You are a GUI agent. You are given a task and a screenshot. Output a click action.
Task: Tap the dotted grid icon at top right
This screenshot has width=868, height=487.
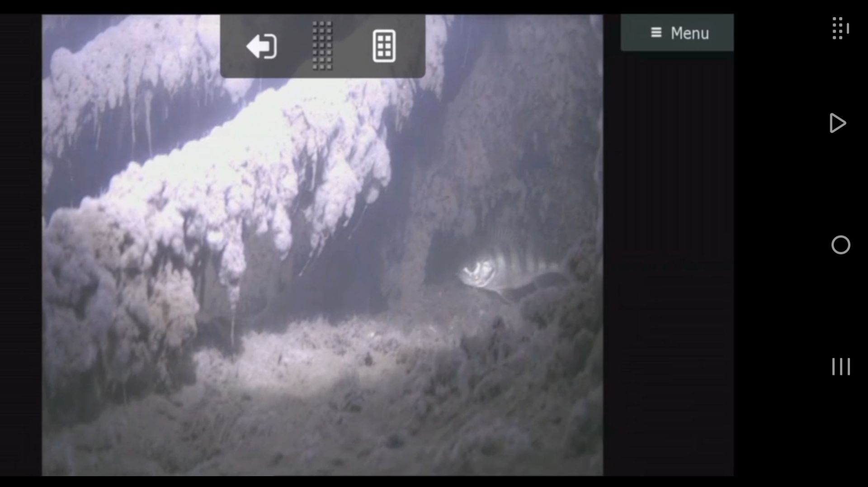click(840, 28)
